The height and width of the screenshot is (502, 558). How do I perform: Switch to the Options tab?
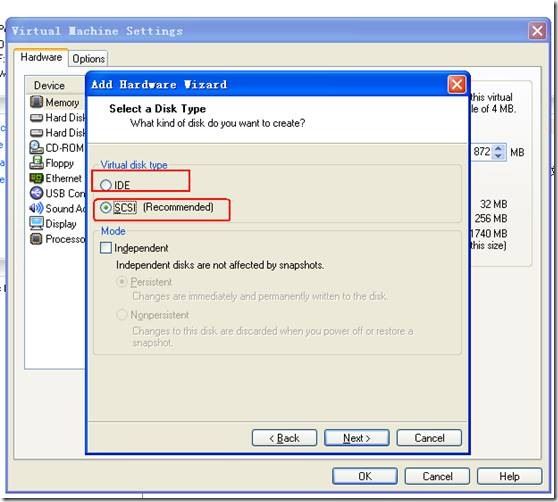coord(88,59)
